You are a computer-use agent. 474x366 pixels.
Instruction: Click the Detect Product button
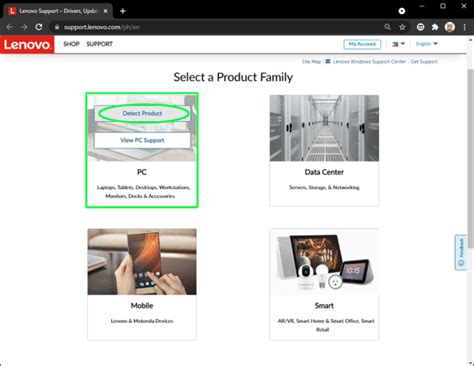click(x=142, y=113)
